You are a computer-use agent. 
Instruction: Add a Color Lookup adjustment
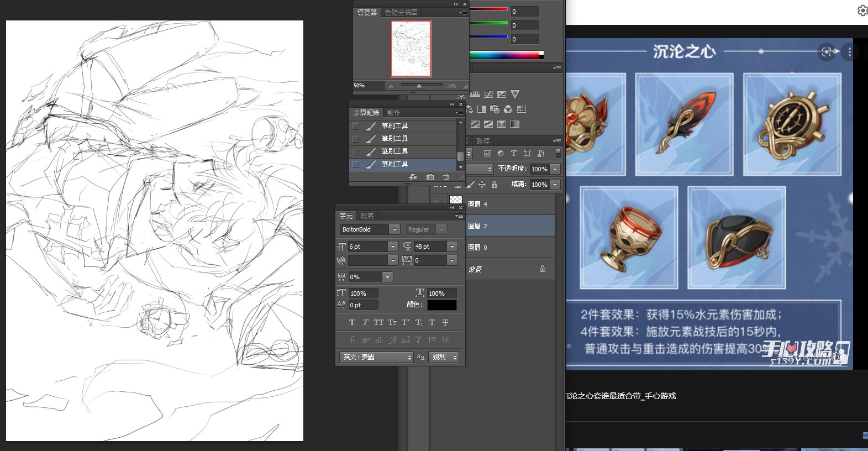[522, 109]
